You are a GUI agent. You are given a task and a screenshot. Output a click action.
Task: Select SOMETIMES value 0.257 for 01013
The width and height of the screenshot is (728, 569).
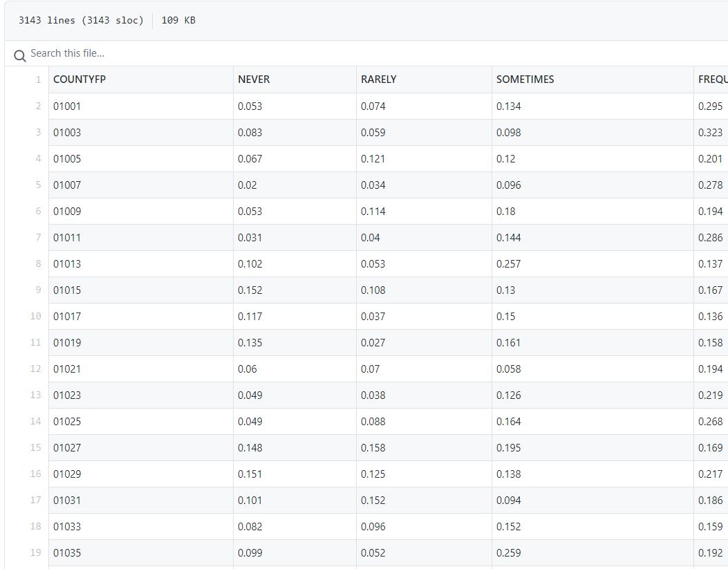592,264
